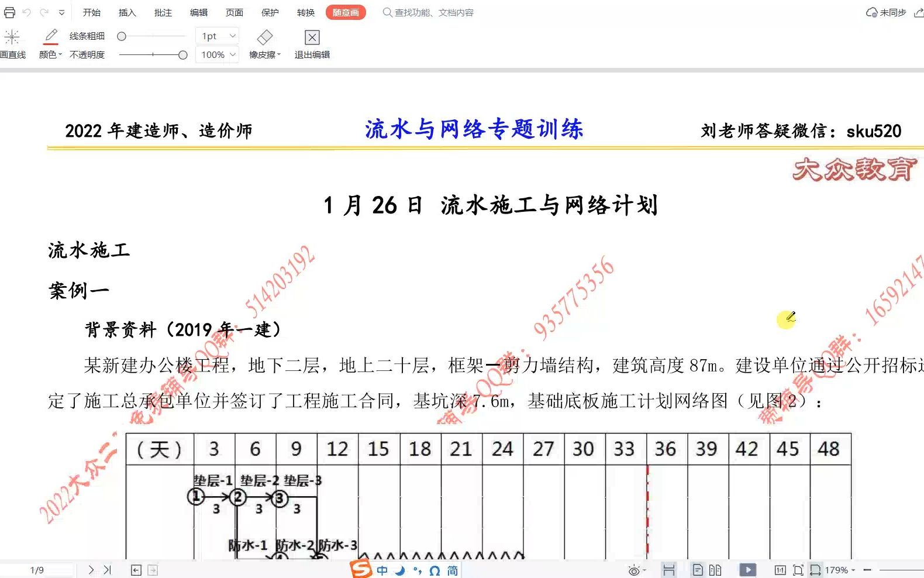
Task: Click the previous view icon
Action: (x=136, y=570)
